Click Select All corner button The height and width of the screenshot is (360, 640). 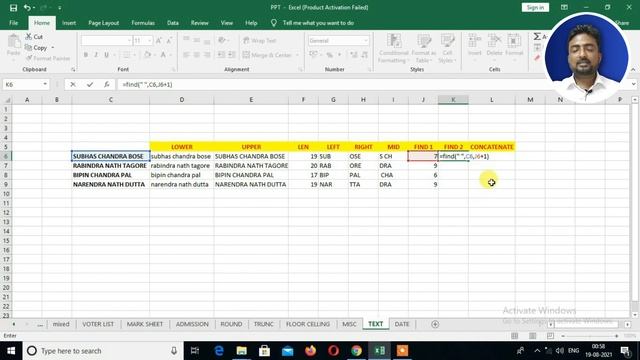tap(6, 100)
